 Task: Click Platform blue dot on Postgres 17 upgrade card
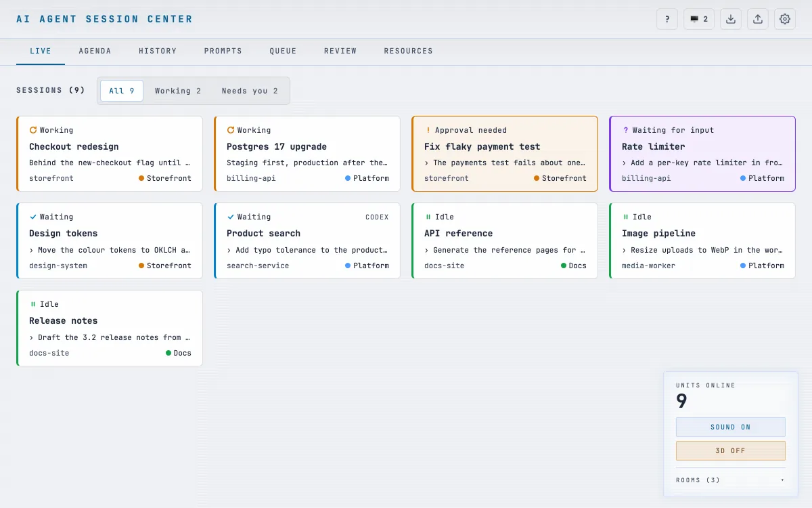click(x=348, y=178)
